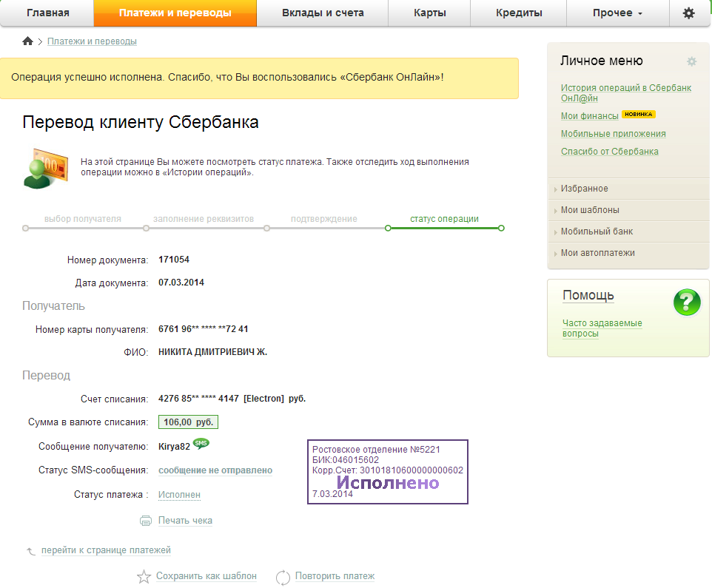The height and width of the screenshot is (588, 712).
Task: Open Спасибо от Сбербанка link
Action: pos(609,151)
